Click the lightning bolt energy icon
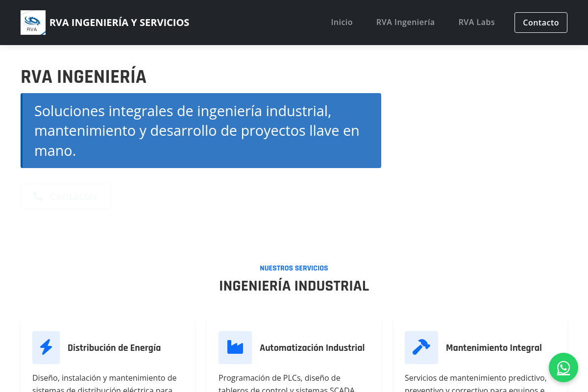The height and width of the screenshot is (392, 588). click(x=46, y=347)
